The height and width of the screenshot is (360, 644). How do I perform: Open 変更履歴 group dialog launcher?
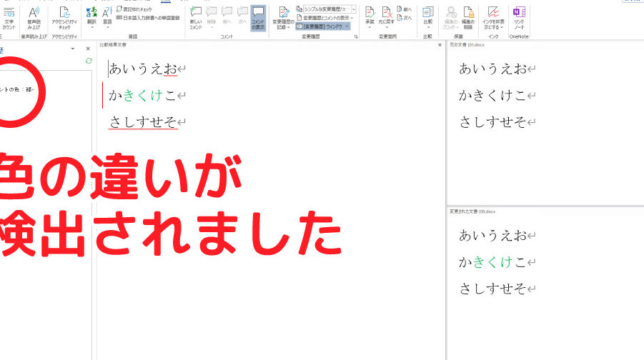pos(356,36)
